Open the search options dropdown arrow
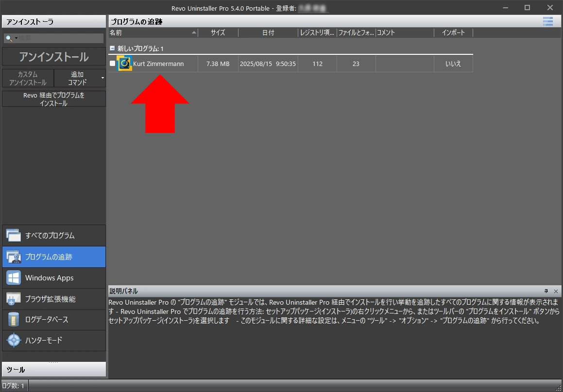This screenshot has width=563, height=392. pyautogui.click(x=16, y=38)
